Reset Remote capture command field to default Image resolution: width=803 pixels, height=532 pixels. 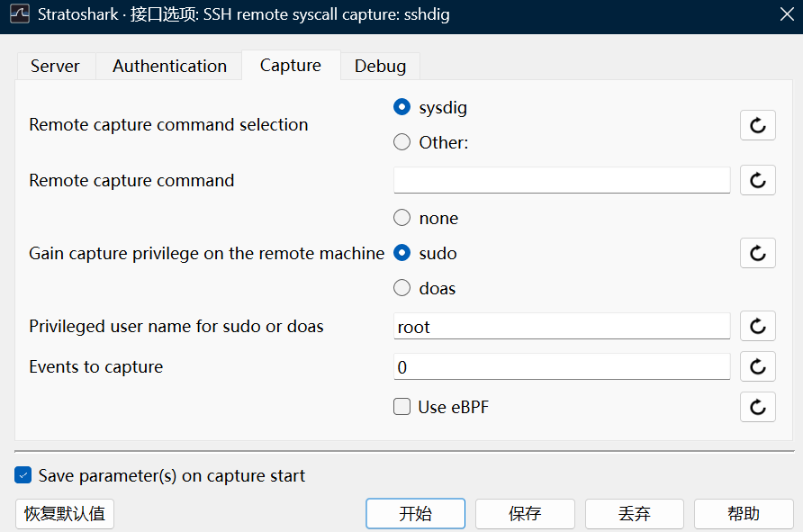pyautogui.click(x=757, y=180)
